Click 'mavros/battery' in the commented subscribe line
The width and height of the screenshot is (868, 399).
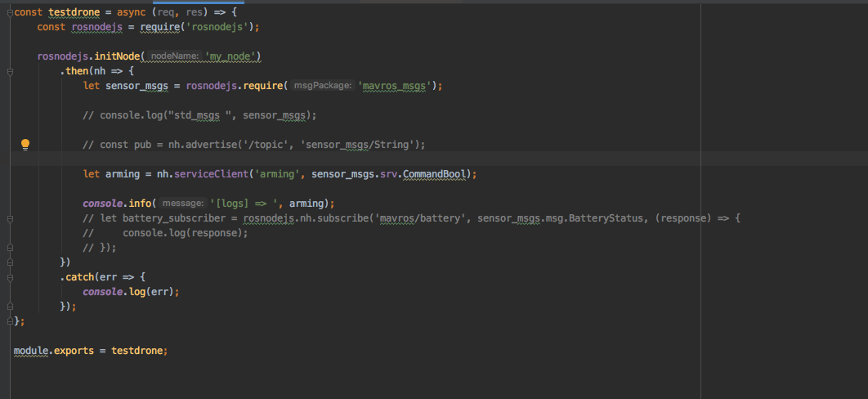click(419, 218)
